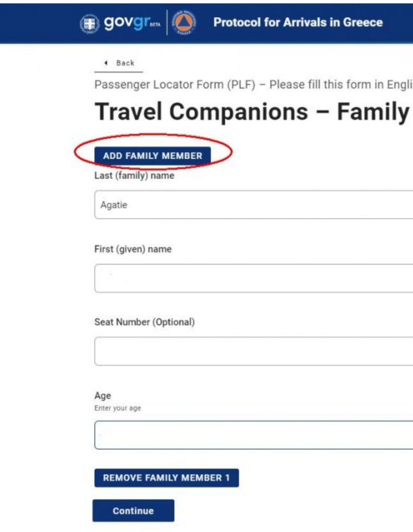
Task: Remove family member 1
Action: [166, 478]
